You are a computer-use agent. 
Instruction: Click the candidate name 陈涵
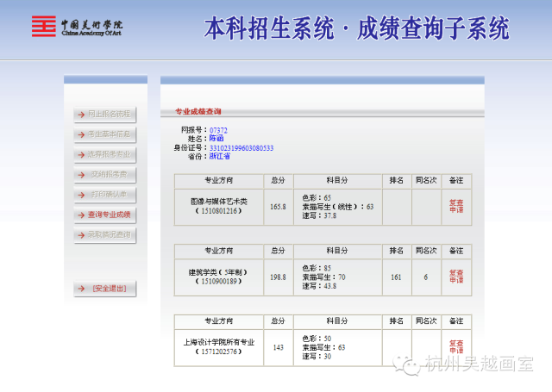tap(216, 139)
